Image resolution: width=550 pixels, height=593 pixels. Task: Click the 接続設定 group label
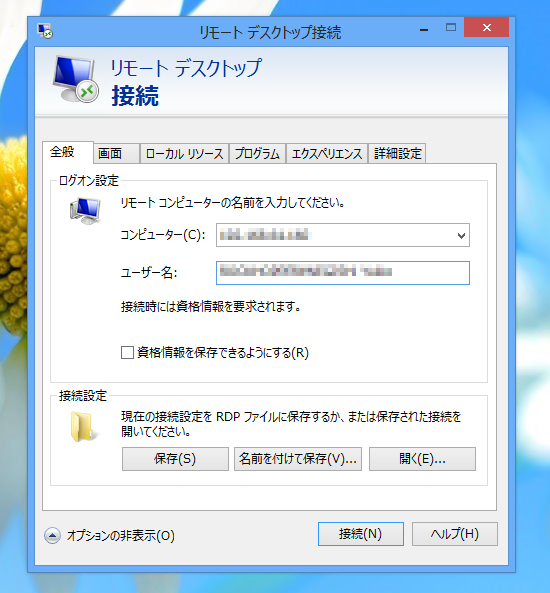(x=83, y=396)
